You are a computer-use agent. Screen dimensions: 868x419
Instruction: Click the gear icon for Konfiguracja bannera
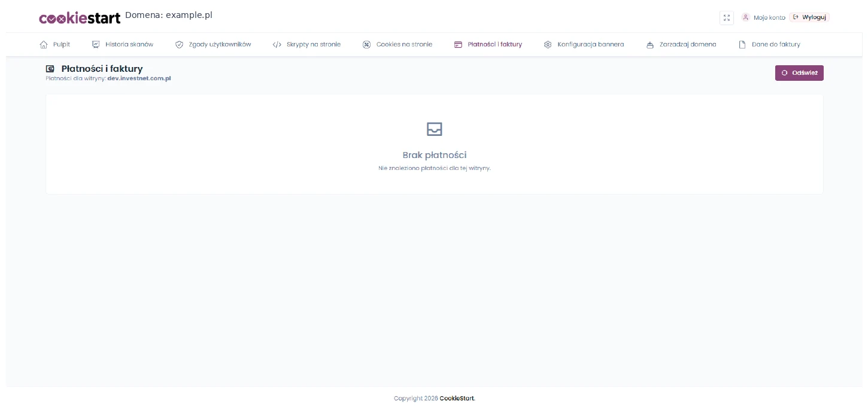pos(548,44)
